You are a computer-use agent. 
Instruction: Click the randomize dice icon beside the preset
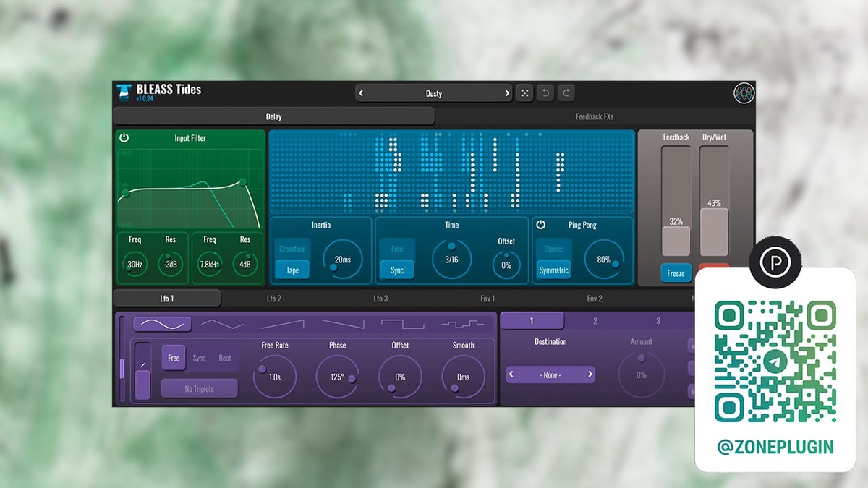pyautogui.click(x=524, y=93)
